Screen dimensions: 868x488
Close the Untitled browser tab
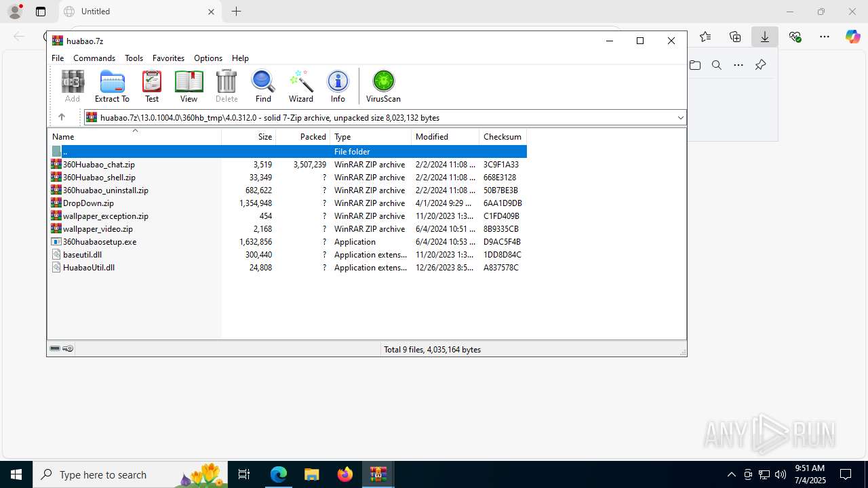[211, 12]
